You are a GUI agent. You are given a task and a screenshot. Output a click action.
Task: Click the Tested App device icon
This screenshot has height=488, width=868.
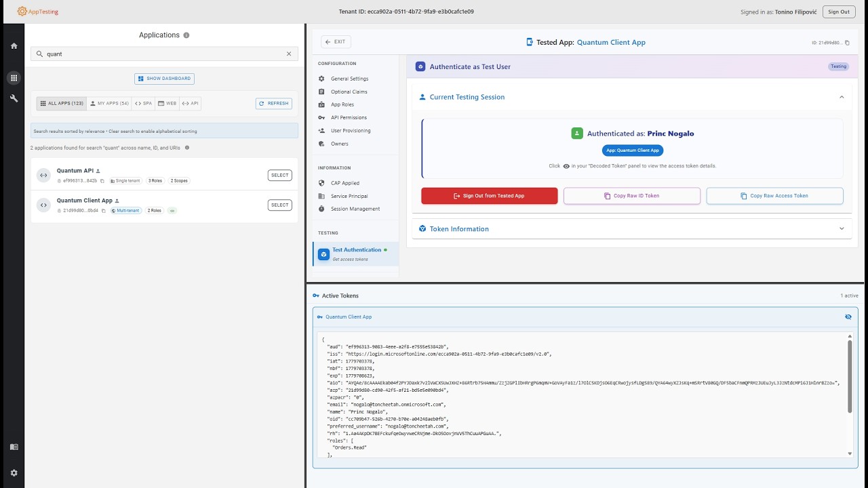pyautogui.click(x=530, y=42)
